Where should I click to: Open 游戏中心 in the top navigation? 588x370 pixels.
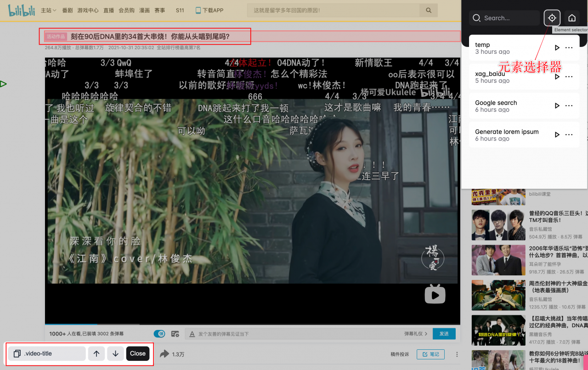(88, 10)
